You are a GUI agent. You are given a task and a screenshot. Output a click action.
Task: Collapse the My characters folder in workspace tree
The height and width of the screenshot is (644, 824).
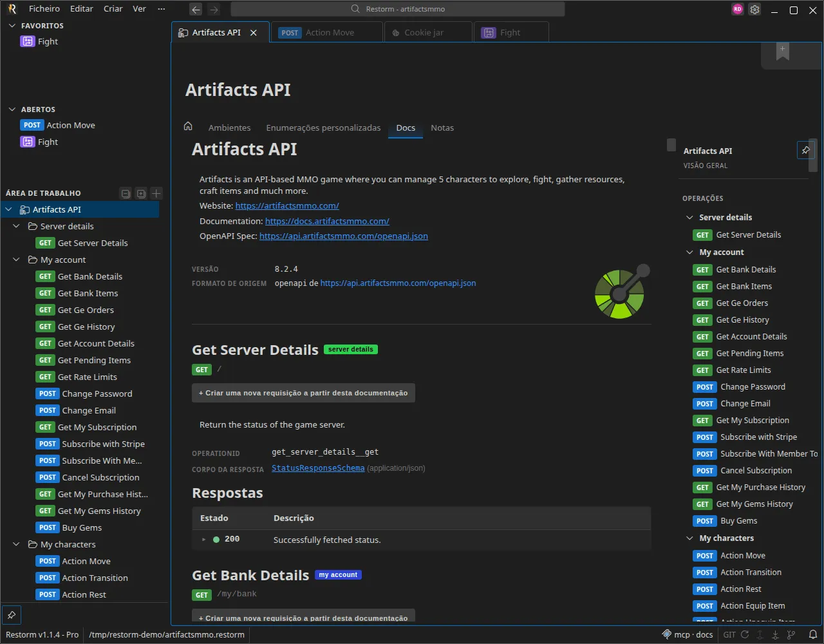pyautogui.click(x=17, y=544)
